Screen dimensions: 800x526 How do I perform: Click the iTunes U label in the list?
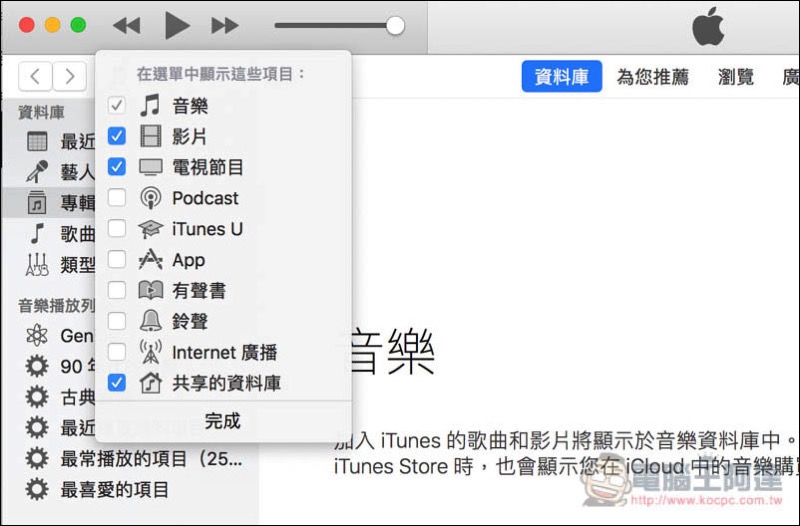pyautogui.click(x=207, y=229)
